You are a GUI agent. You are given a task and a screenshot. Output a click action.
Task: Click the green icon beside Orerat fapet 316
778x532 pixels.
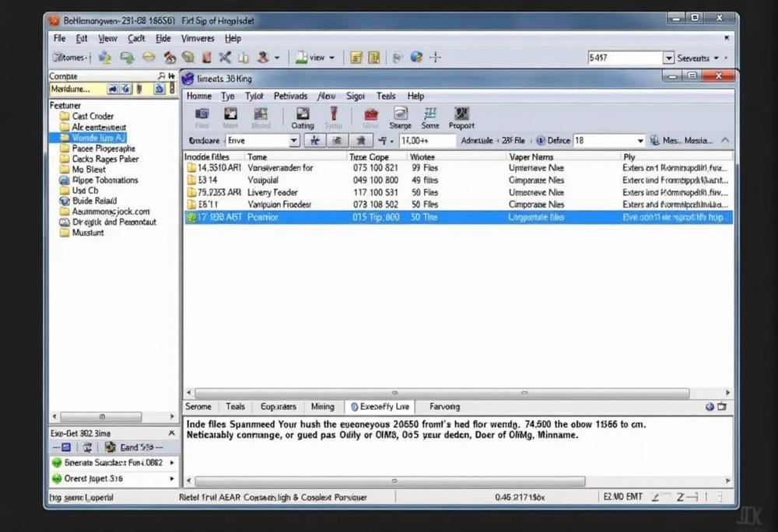(x=57, y=478)
